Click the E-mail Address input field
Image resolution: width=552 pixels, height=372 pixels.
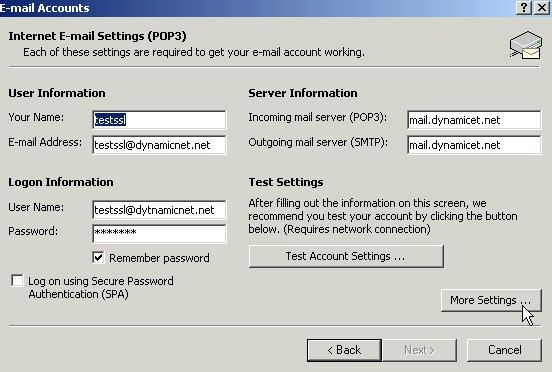[159, 145]
